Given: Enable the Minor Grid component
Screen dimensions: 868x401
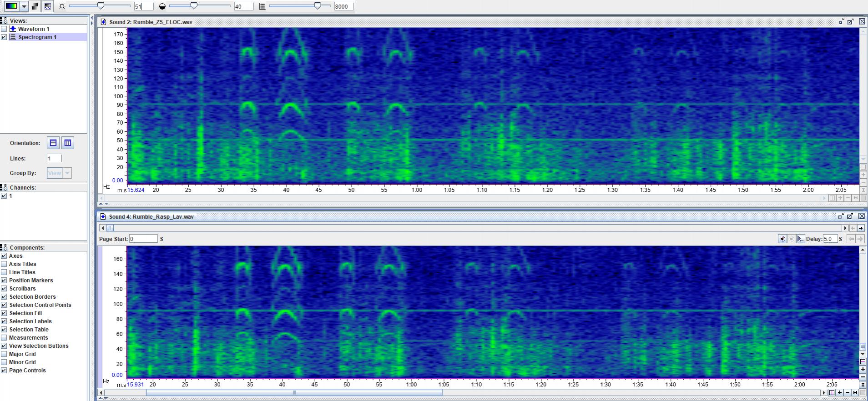Looking at the screenshot, I should [x=4, y=362].
